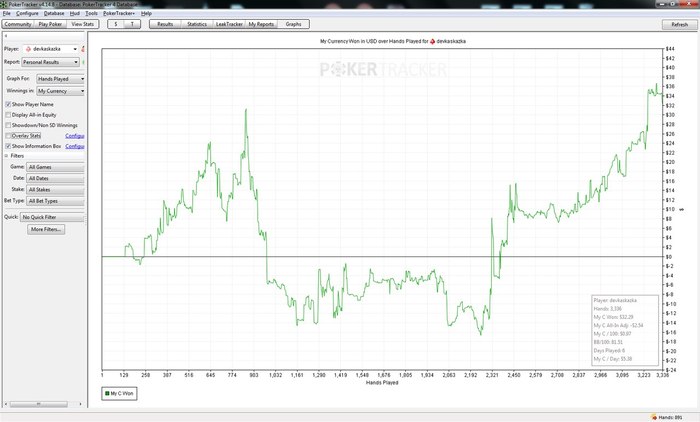Open the Player dropdown showing devkaskazka
The width and height of the screenshot is (700, 422).
pos(51,49)
